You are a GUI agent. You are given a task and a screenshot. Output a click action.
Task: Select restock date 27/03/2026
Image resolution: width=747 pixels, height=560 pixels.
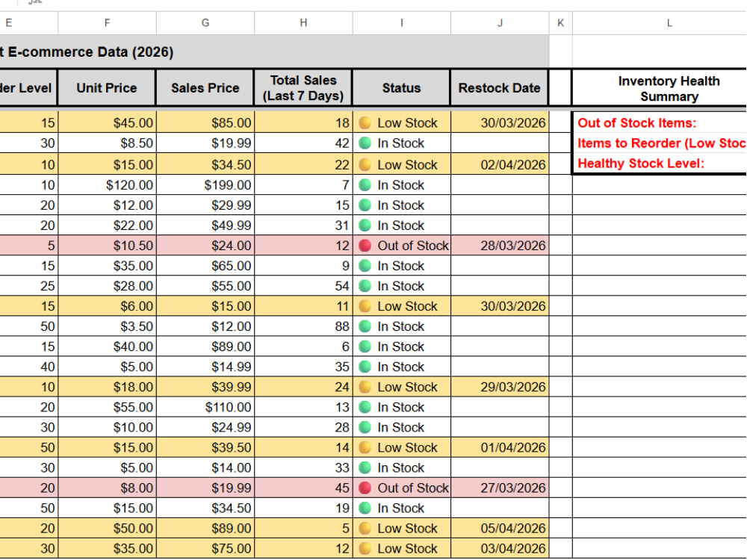(x=500, y=488)
